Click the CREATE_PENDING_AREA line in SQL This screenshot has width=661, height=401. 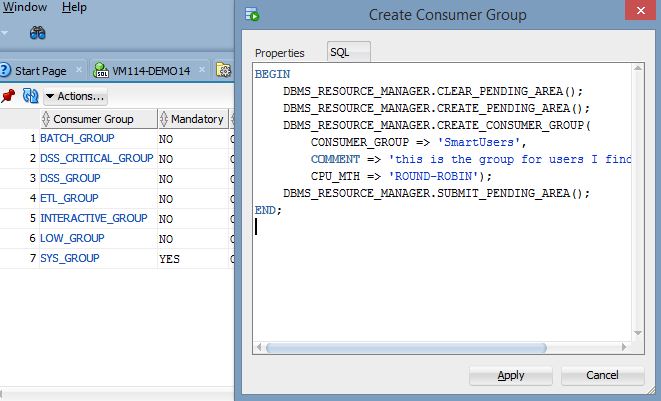436,108
